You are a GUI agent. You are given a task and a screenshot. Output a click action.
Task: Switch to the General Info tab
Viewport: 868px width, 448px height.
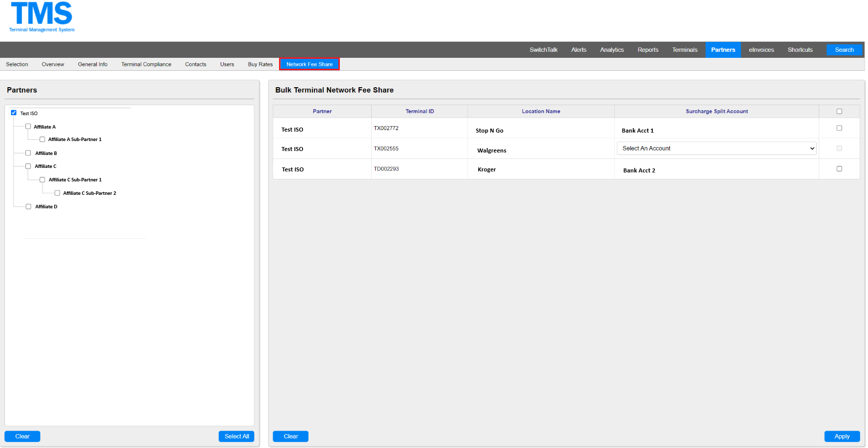coord(93,64)
